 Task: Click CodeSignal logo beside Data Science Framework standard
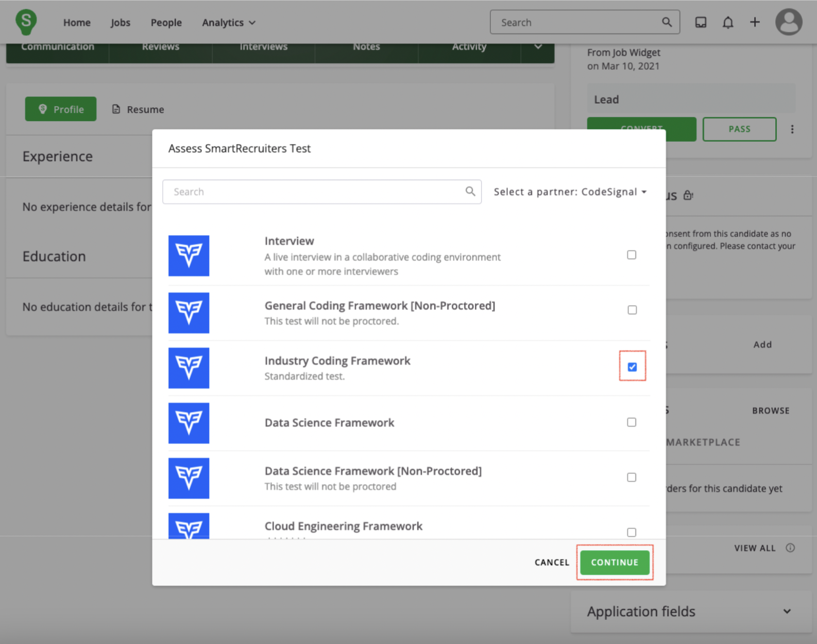(189, 423)
